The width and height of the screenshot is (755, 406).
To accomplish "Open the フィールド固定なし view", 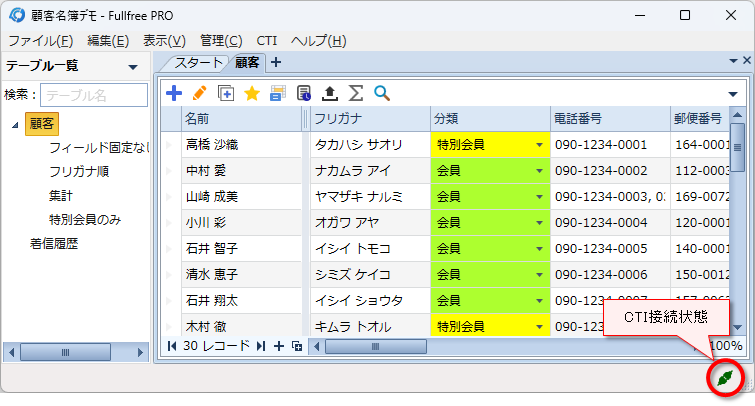I will (x=99, y=147).
